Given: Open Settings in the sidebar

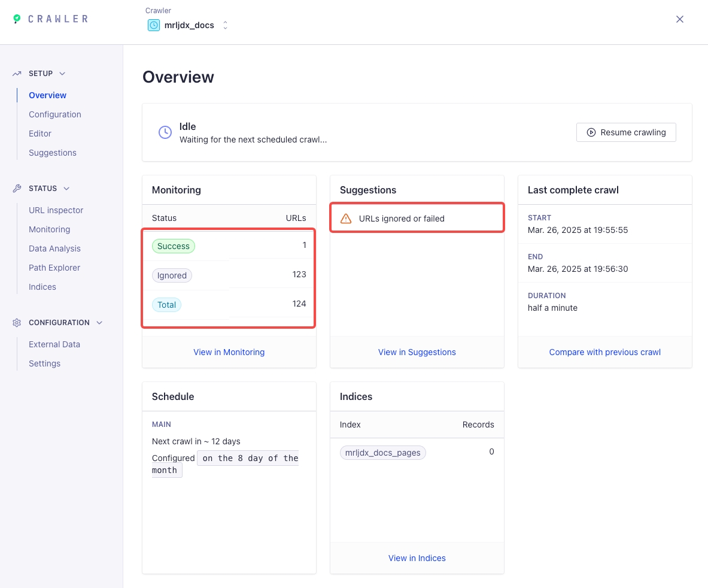Looking at the screenshot, I should tap(44, 363).
